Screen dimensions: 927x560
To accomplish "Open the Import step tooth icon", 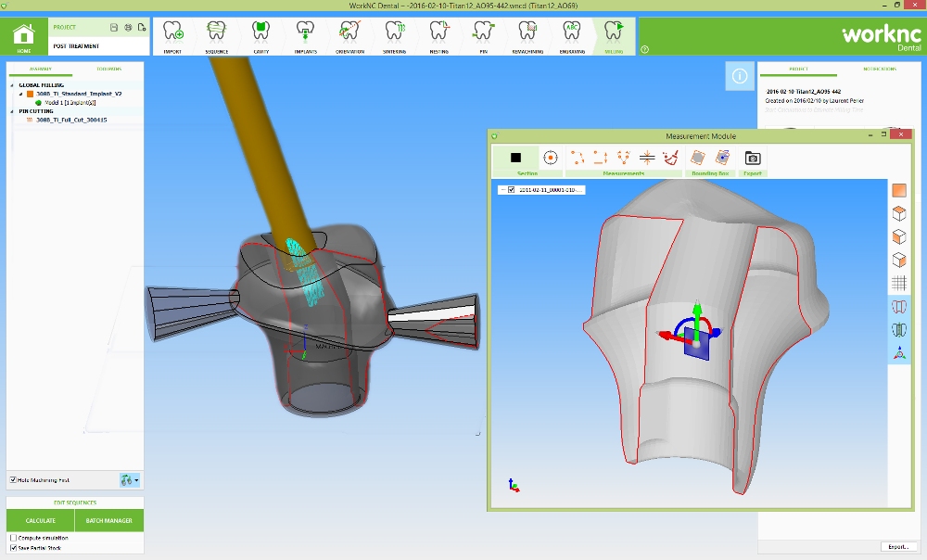I will click(x=172, y=32).
